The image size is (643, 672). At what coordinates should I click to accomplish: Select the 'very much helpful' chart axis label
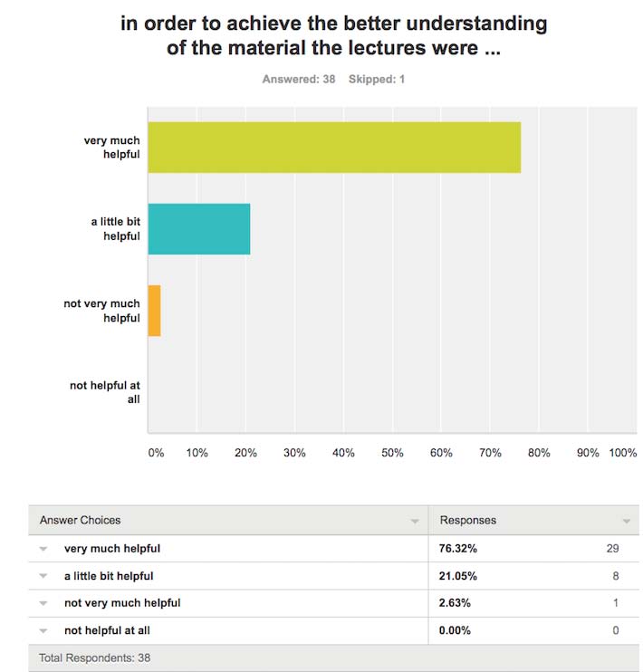tap(111, 148)
